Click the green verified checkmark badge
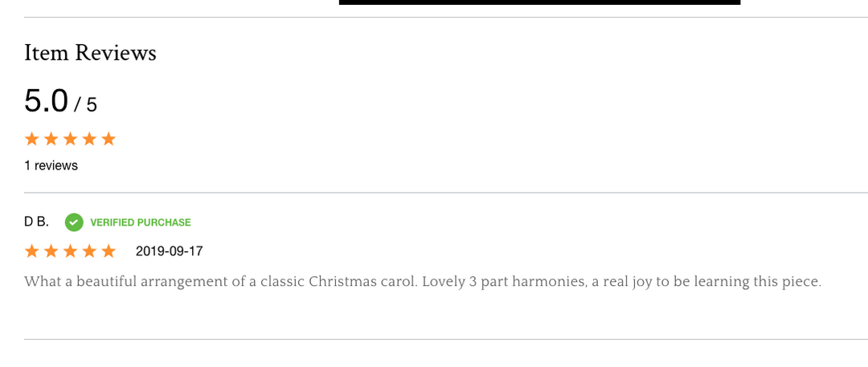The height and width of the screenshot is (367, 868). point(74,222)
